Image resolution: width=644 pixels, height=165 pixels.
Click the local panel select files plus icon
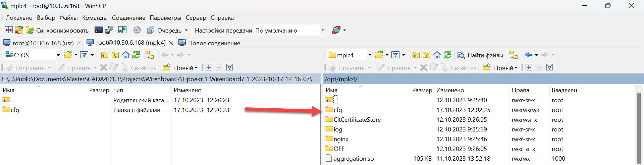209,67
